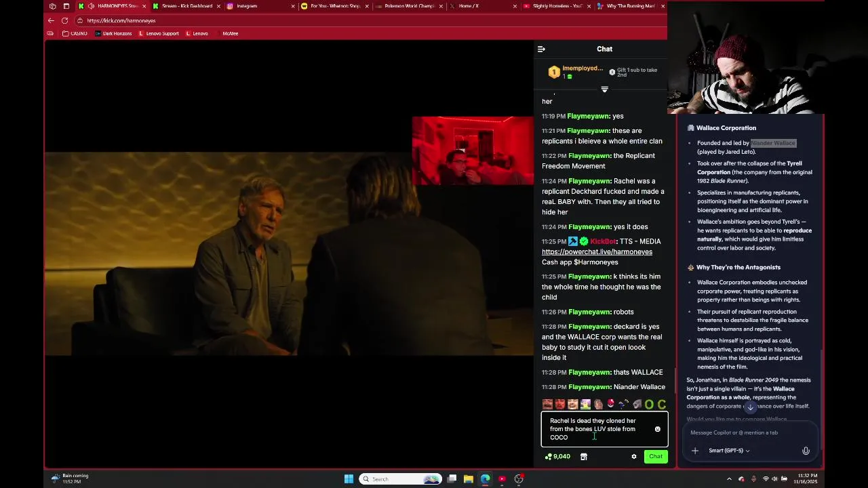Open the Dark Horizons bookmark
Image resolution: width=868 pixels, height=488 pixels.
tap(113, 33)
